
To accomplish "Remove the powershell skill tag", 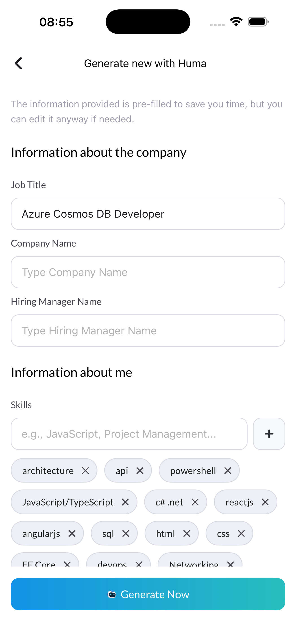I will pos(228,471).
